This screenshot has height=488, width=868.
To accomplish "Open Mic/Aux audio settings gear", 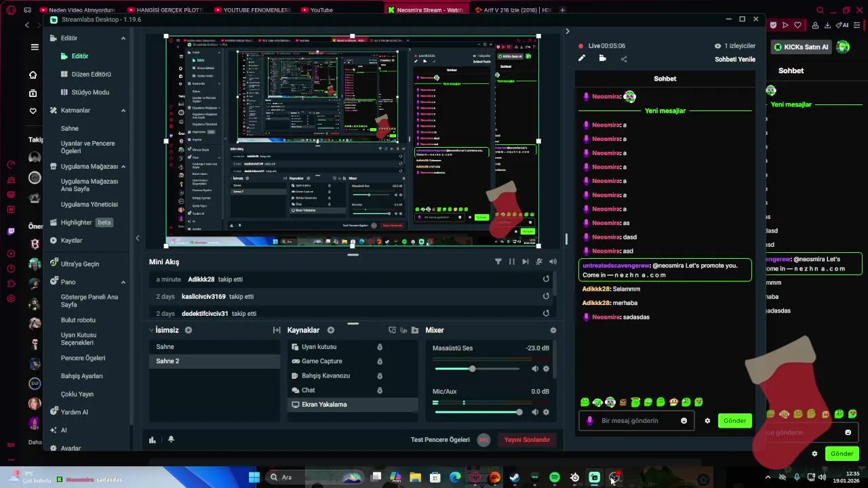I will click(x=546, y=412).
